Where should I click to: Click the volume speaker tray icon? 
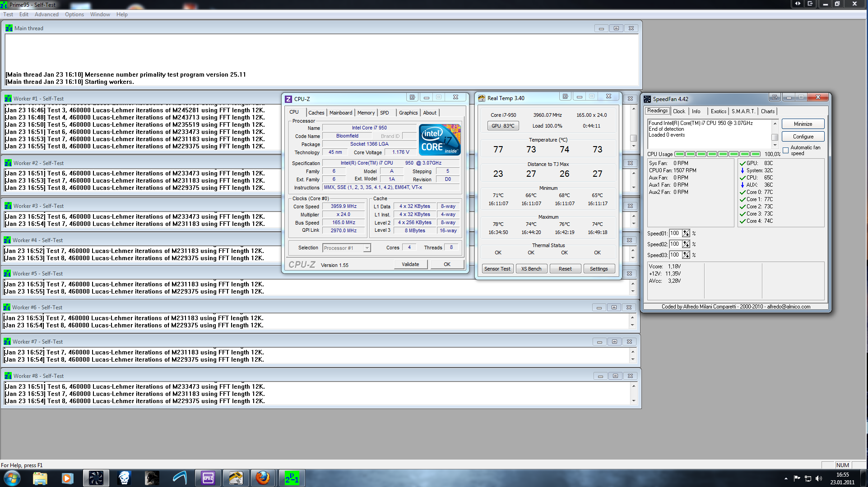point(818,478)
